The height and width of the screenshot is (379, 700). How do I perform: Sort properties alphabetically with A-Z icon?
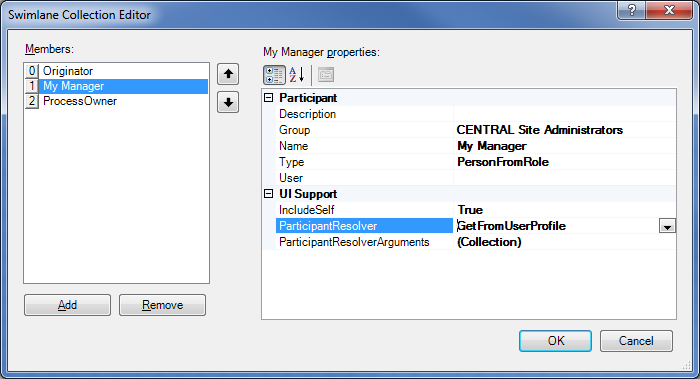click(x=296, y=75)
